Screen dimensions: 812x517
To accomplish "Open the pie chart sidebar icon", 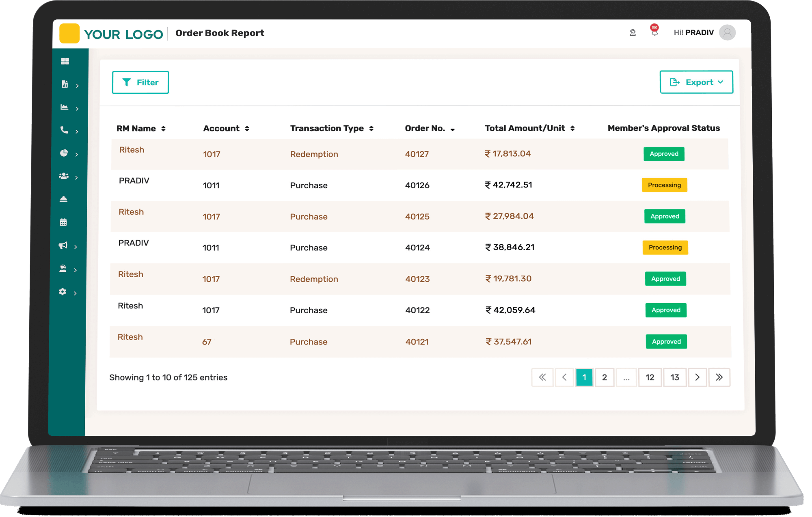I will (x=64, y=153).
